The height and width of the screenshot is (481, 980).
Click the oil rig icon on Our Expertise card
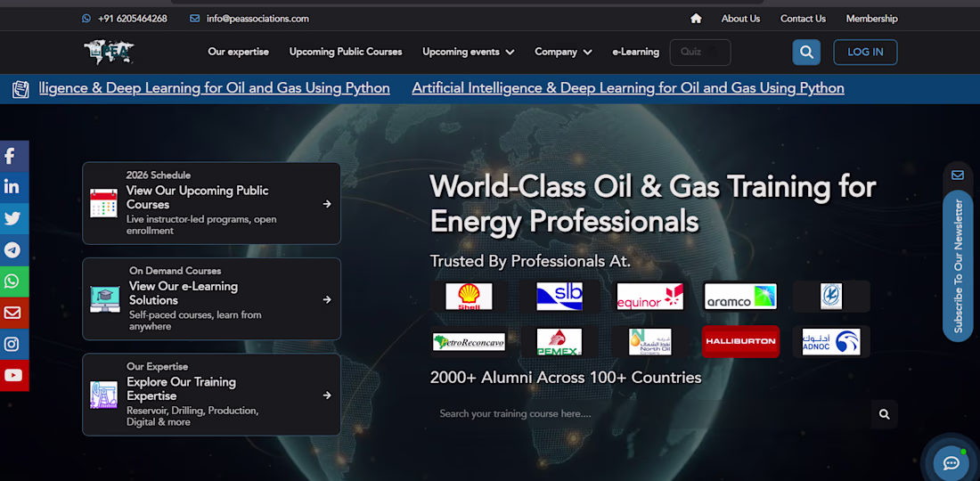click(103, 395)
